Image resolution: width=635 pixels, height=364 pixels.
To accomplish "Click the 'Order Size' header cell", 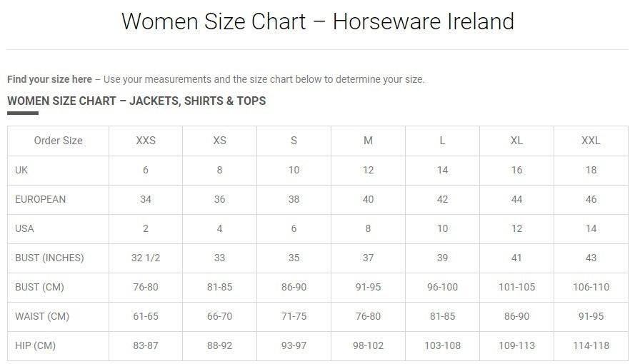I will click(59, 141).
